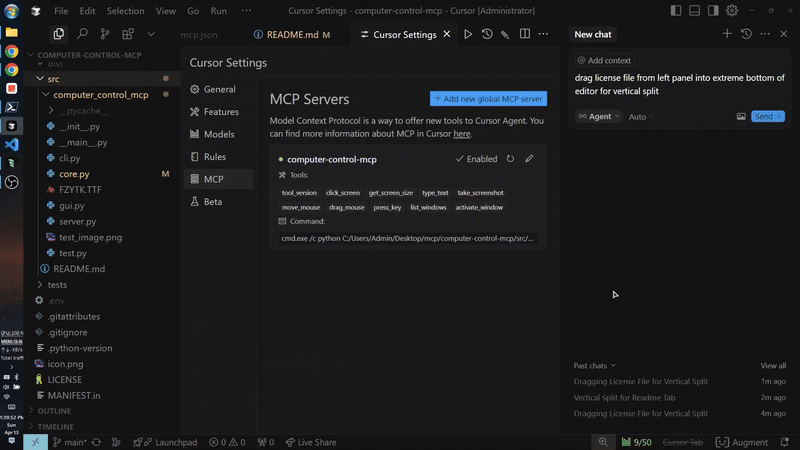Open the Agent mode dropdown
This screenshot has height=450, width=800.
(599, 117)
